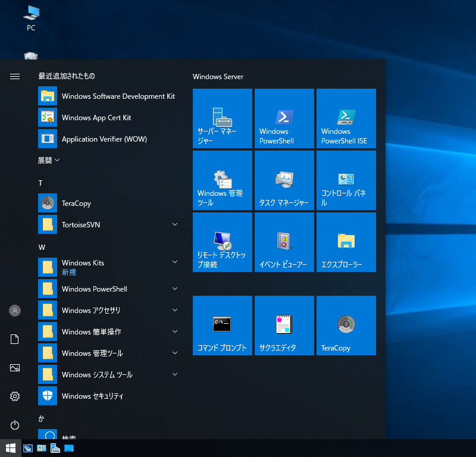Click the Windows Start button on taskbar

11,448
